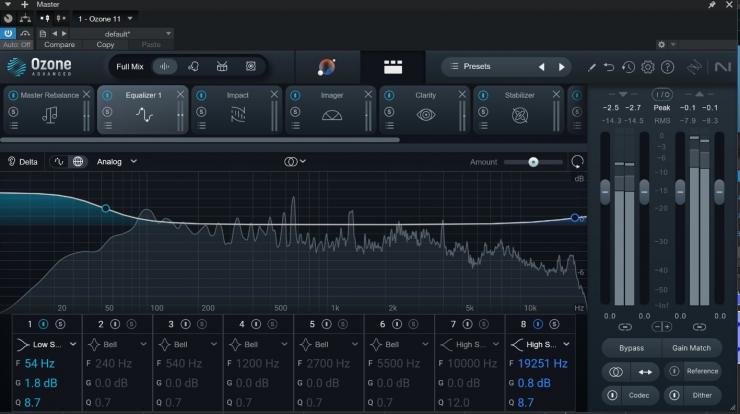Open the Analog EQ mode dropdown
The height and width of the screenshot is (414, 740).
point(117,161)
